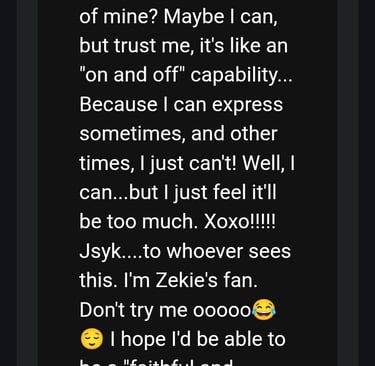Click the word 'Xoxo!!!!!' in the message

point(240,221)
